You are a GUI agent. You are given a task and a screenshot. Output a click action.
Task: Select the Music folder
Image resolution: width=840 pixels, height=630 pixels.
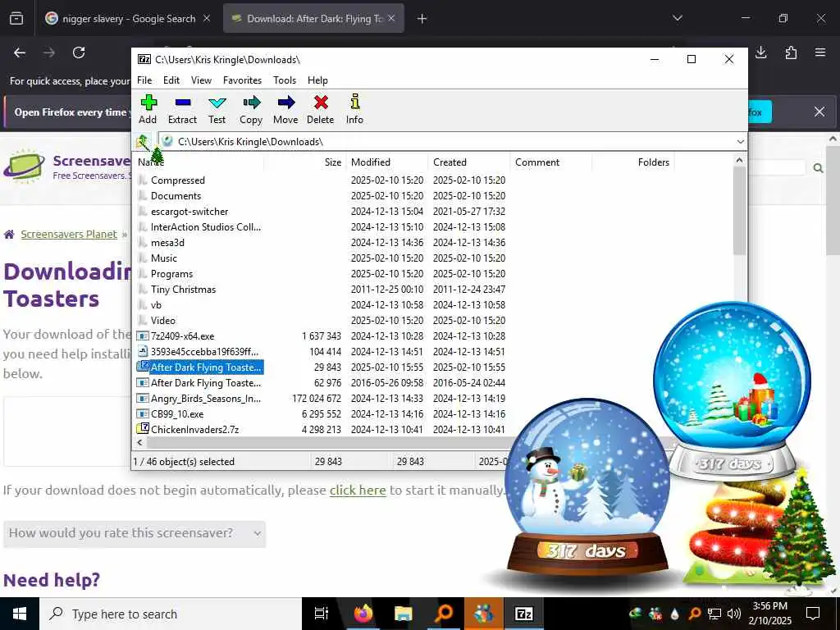pyautogui.click(x=163, y=258)
